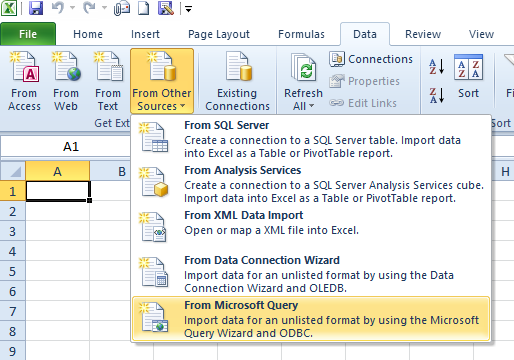Select From Data Connection Wizard

point(311,274)
